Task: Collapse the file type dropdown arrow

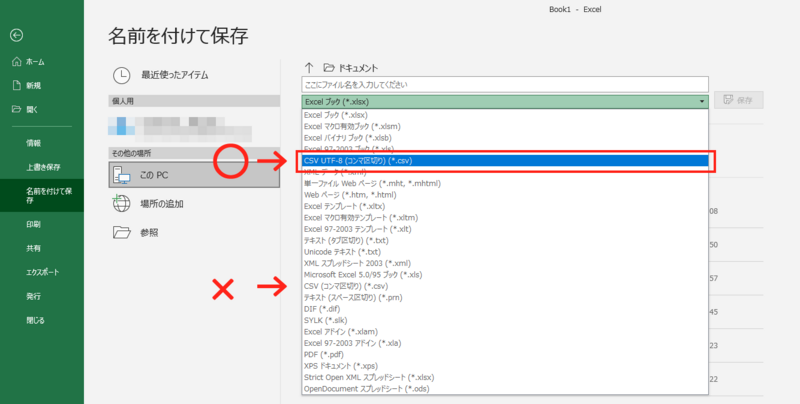Action: click(x=702, y=101)
